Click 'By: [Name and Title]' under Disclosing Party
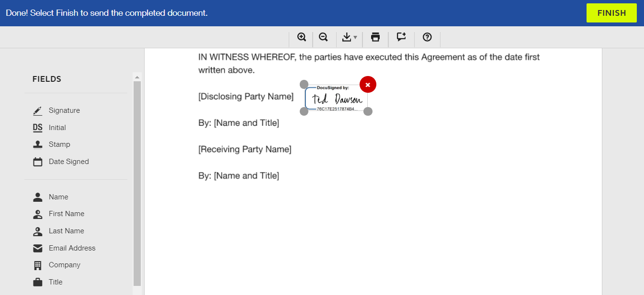 pyautogui.click(x=238, y=123)
